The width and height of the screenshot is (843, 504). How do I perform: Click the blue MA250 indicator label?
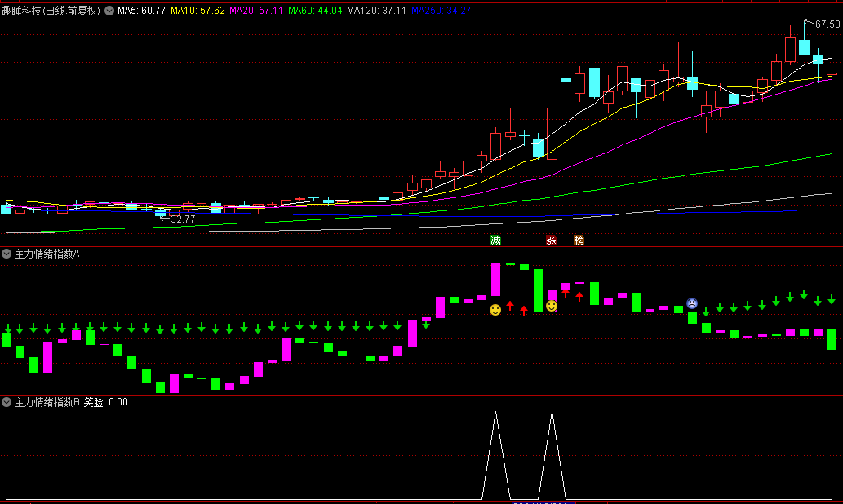[x=441, y=11]
